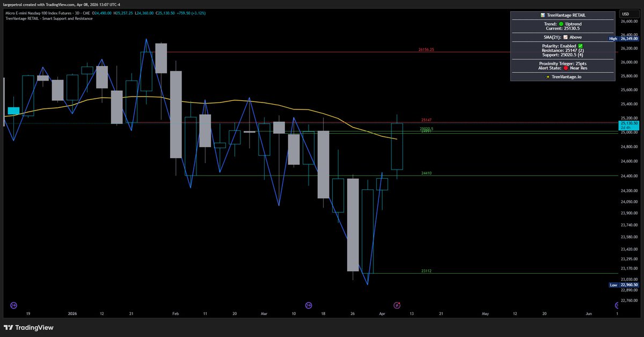Screen dimensions: 644x337
Task: Click the 'Mar' label on time axis
Action: (264, 313)
